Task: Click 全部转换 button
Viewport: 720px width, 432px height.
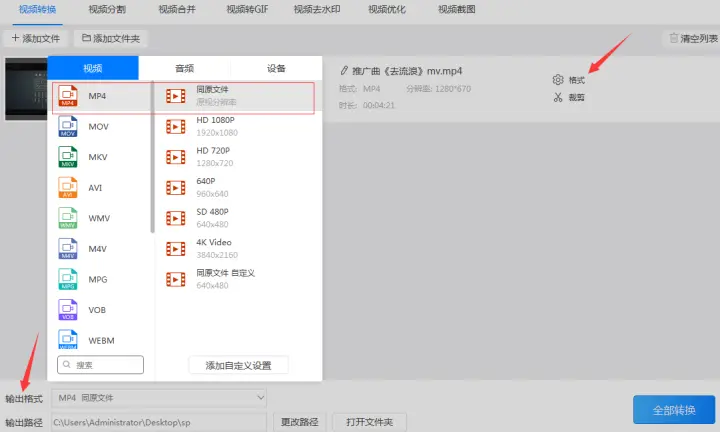Action: click(674, 410)
